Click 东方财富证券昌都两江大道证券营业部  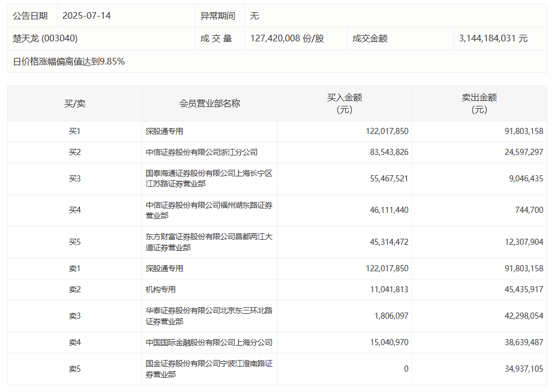[209, 242]
